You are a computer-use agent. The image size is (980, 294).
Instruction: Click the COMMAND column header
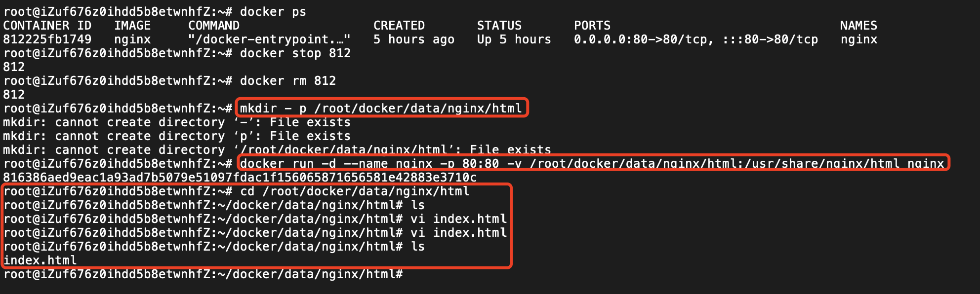(214, 26)
